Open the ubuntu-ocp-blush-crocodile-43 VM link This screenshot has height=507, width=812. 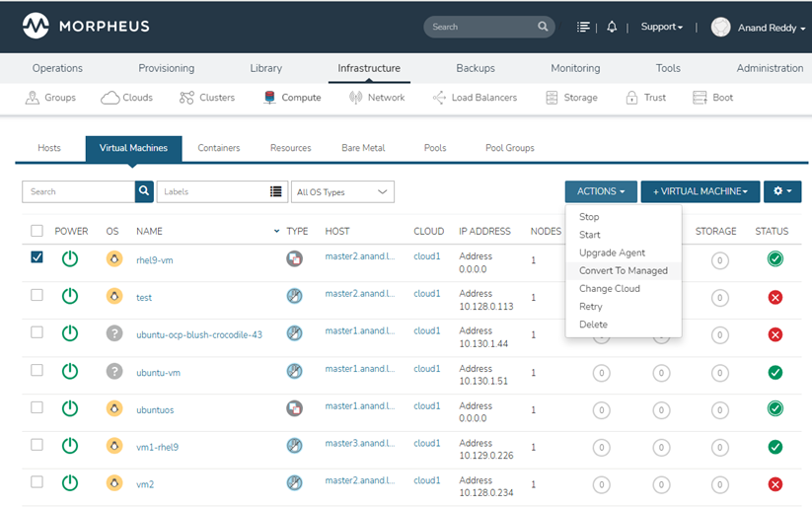198,334
